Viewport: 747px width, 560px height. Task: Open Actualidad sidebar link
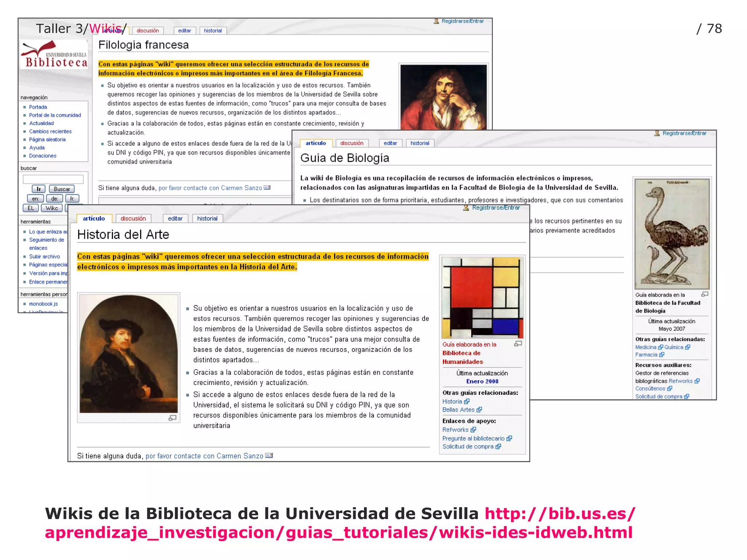[x=41, y=123]
